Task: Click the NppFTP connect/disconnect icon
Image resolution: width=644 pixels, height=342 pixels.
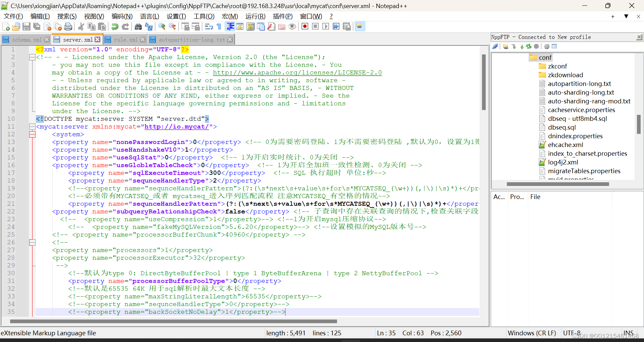Action: pos(495,46)
